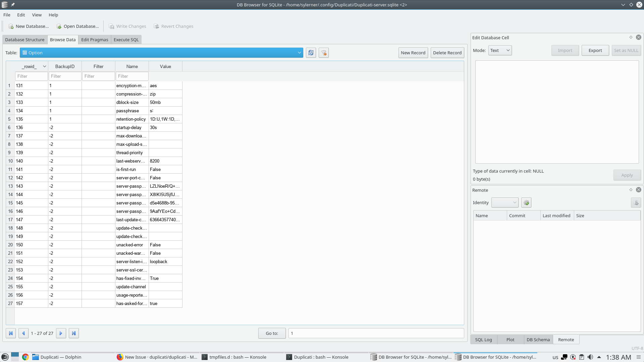Switch to the Execute SQL tab

126,40
